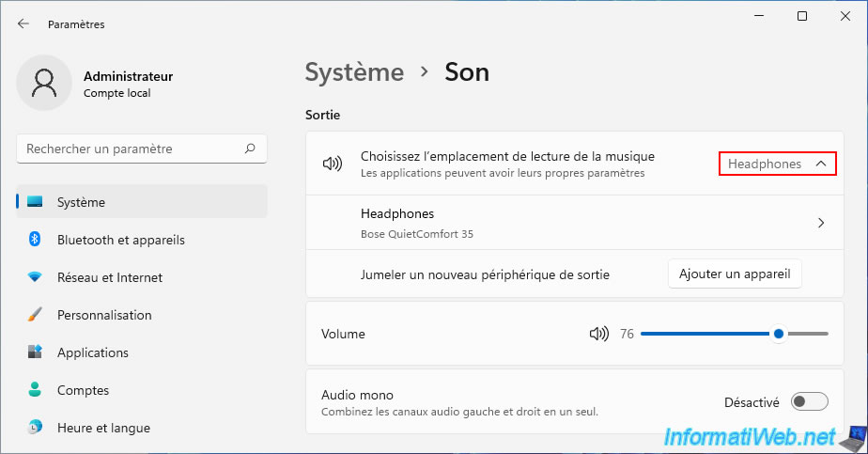
Task: Click the search magnifier icon
Action: tap(250, 149)
